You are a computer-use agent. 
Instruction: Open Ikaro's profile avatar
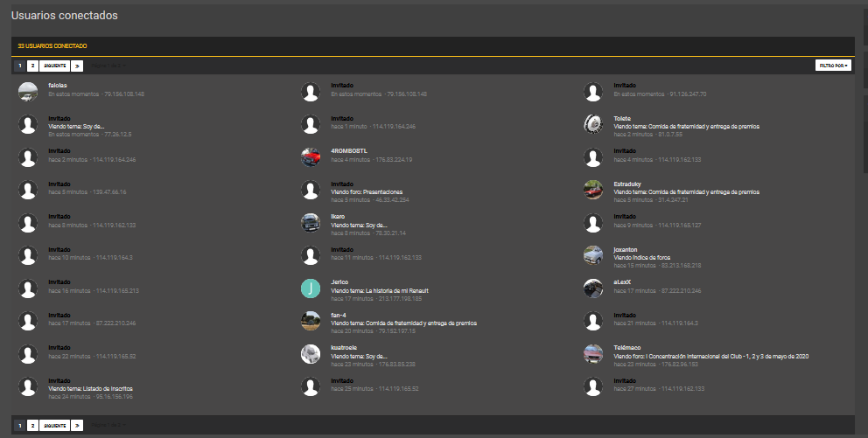pos(310,223)
